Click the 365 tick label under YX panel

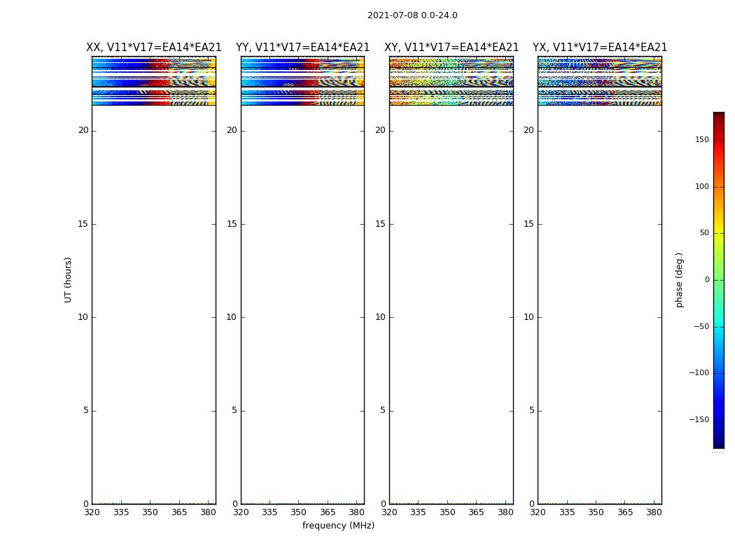coord(625,512)
